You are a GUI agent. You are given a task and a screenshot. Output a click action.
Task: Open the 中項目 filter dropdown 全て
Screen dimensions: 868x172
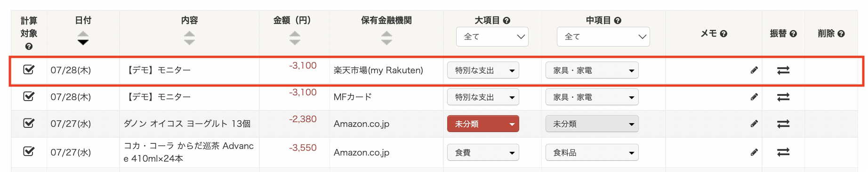[x=603, y=37]
